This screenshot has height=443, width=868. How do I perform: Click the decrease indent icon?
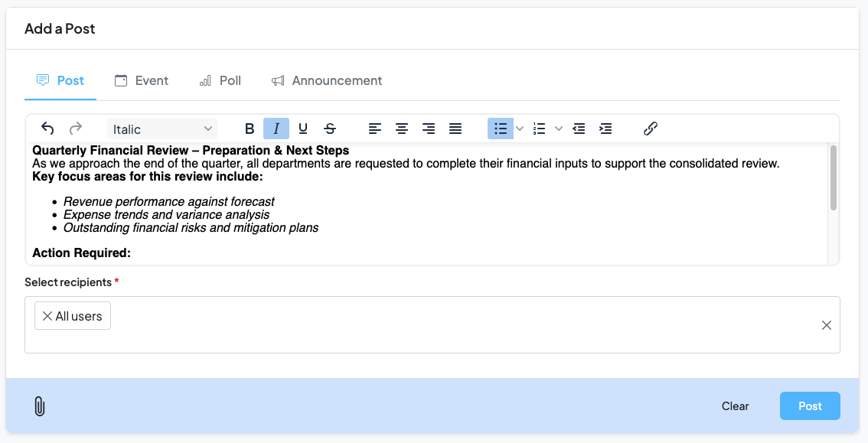point(579,129)
